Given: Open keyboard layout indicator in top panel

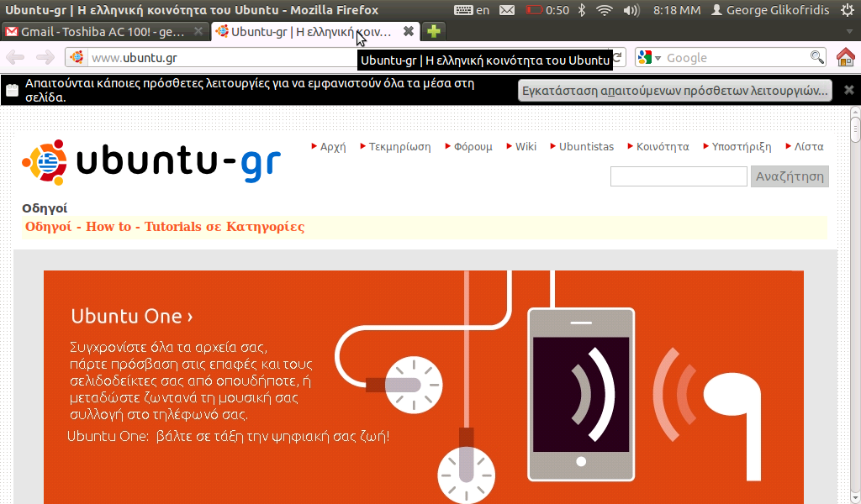Looking at the screenshot, I should tap(472, 10).
